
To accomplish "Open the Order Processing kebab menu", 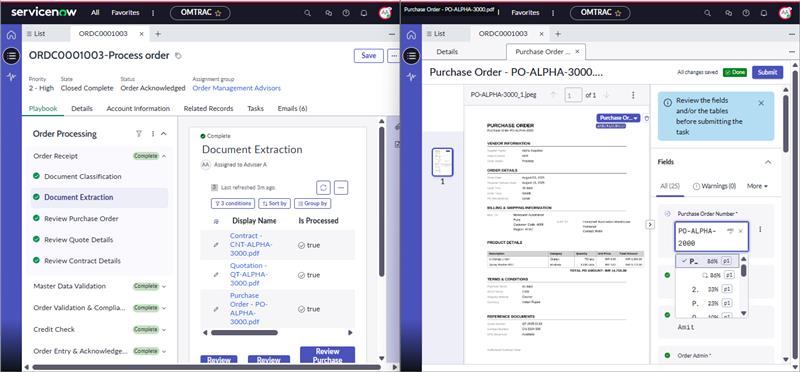I will point(153,134).
